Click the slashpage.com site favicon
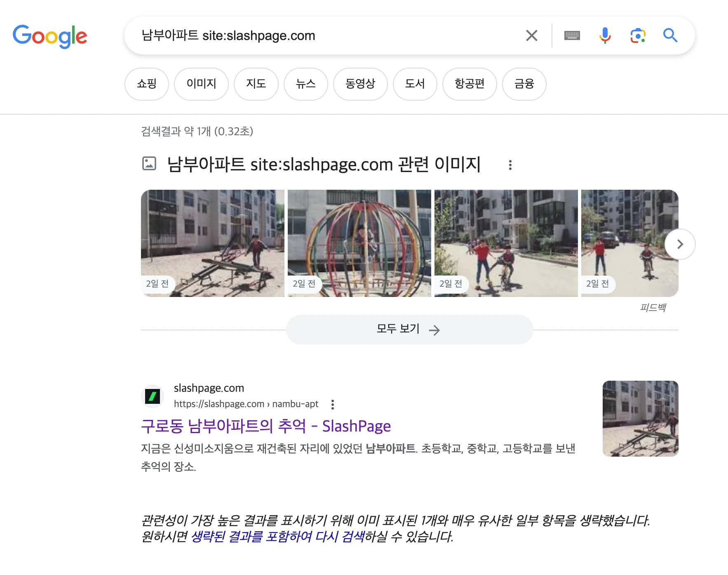728x575 pixels. pos(153,396)
